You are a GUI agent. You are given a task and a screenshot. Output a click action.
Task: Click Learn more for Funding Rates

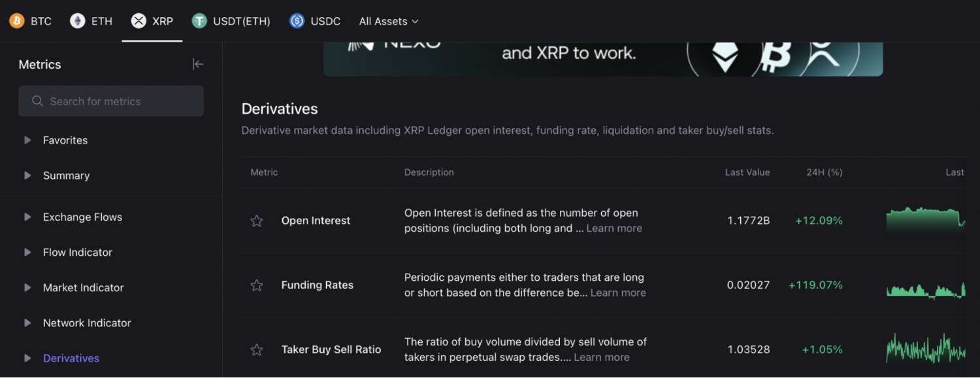pyautogui.click(x=618, y=292)
